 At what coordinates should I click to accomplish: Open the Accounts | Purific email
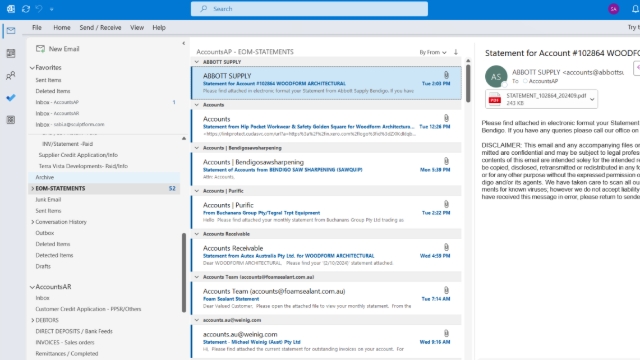coord(326,212)
